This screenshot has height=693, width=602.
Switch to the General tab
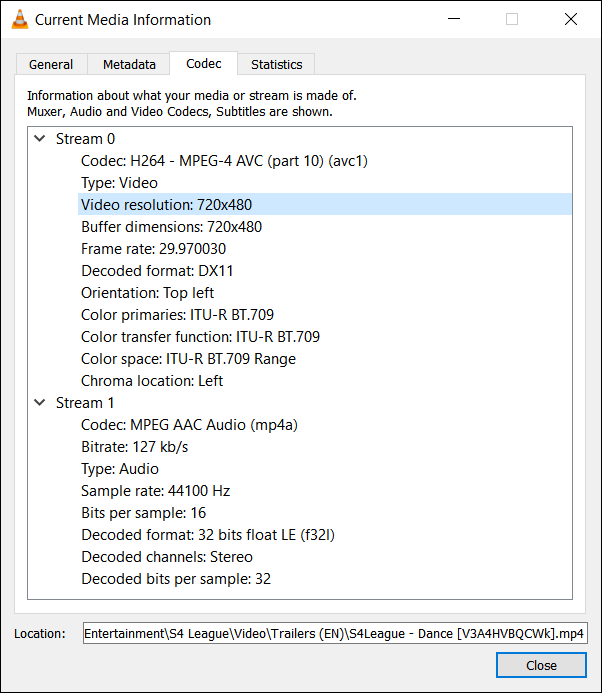[x=51, y=65]
